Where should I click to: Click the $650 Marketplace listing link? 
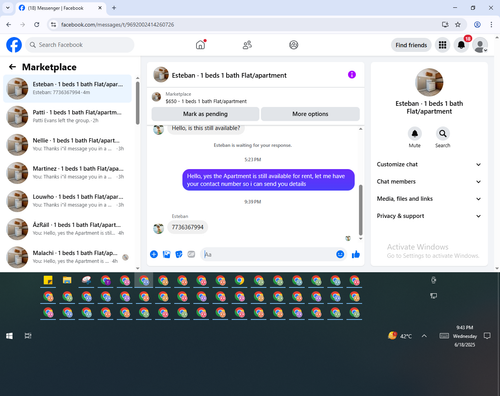(206, 101)
